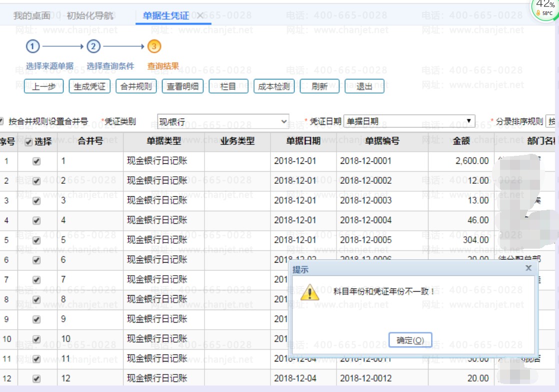Uncheck the checkbox in row 9

[x=36, y=320]
